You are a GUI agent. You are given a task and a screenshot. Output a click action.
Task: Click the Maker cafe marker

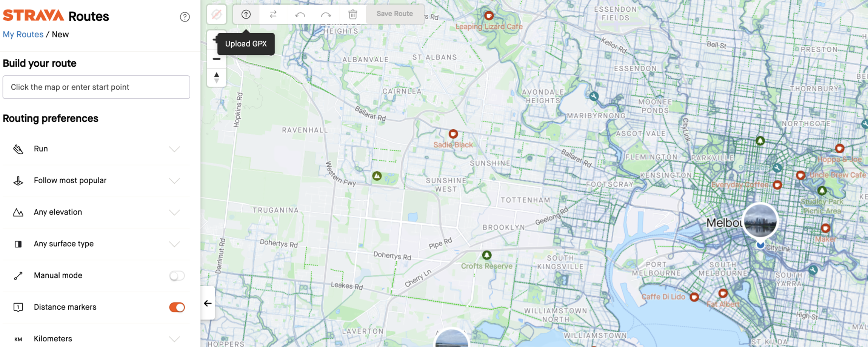pos(825,228)
